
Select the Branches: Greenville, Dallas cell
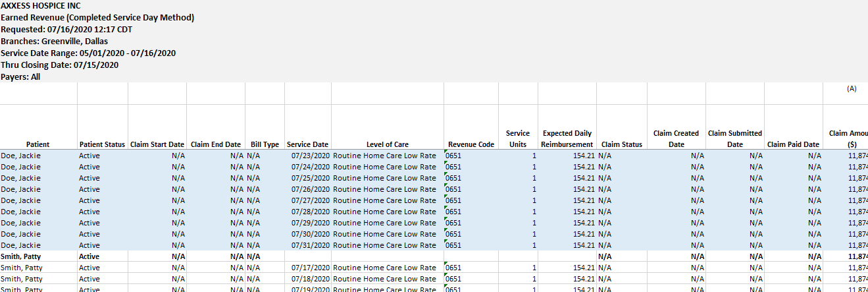[54, 42]
